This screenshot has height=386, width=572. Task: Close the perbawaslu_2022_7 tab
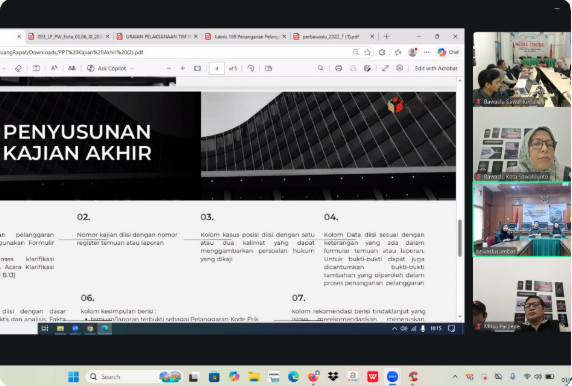click(x=372, y=36)
